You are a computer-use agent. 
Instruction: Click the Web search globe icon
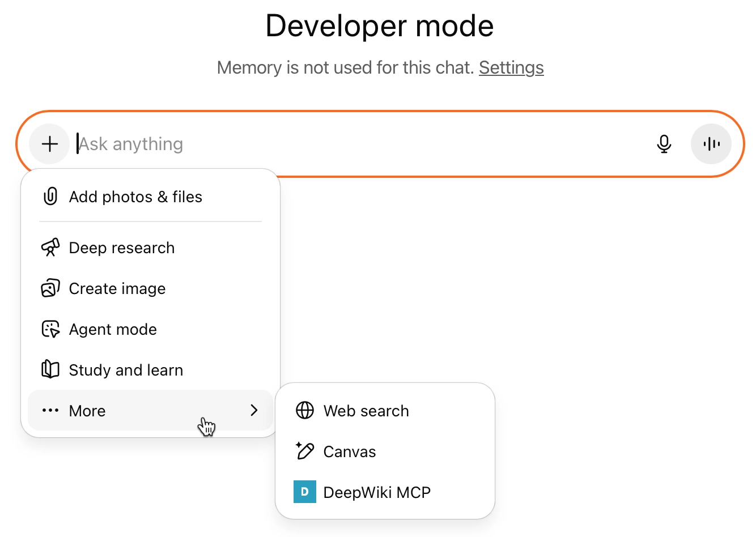coord(305,411)
